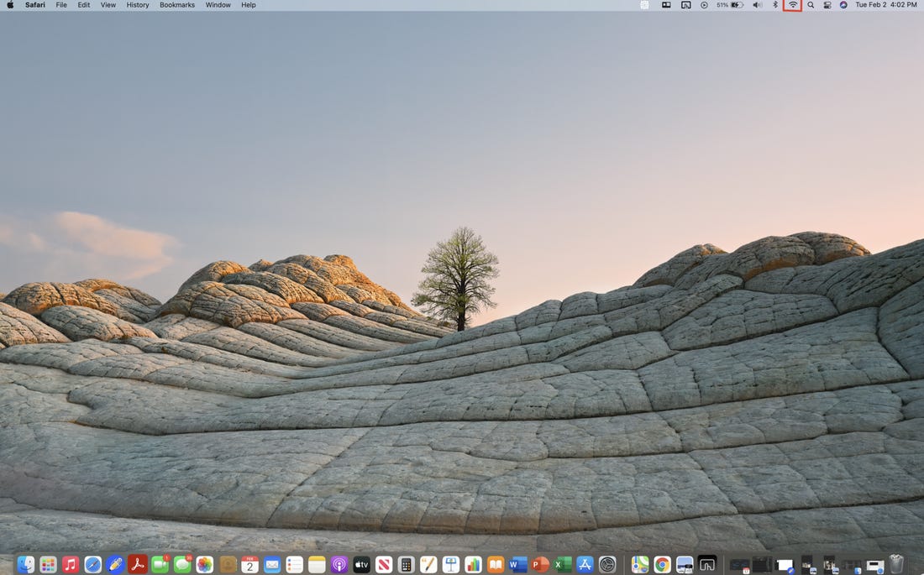Screen dimensions: 924x575
Task: Activate Siri from the menu bar
Action: click(843, 5)
